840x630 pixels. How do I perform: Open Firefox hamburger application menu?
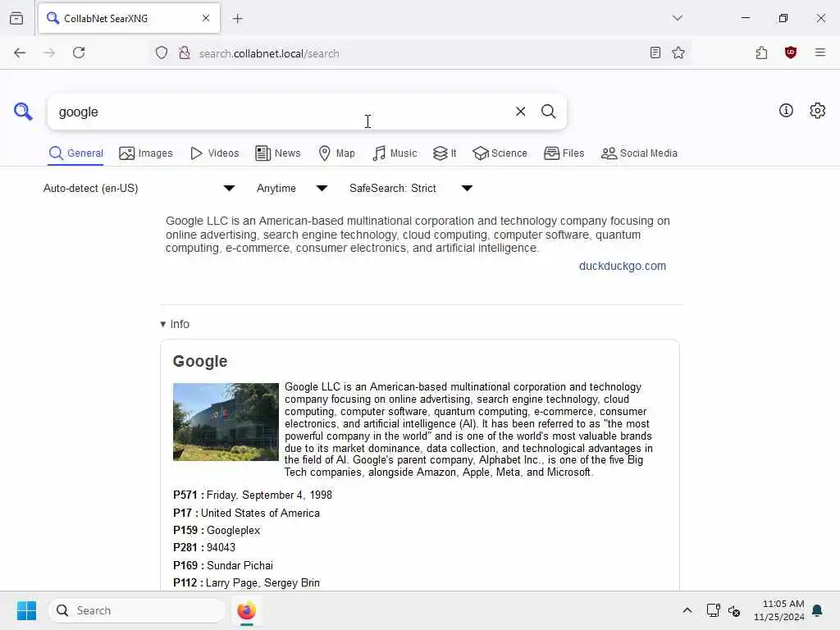tap(820, 52)
